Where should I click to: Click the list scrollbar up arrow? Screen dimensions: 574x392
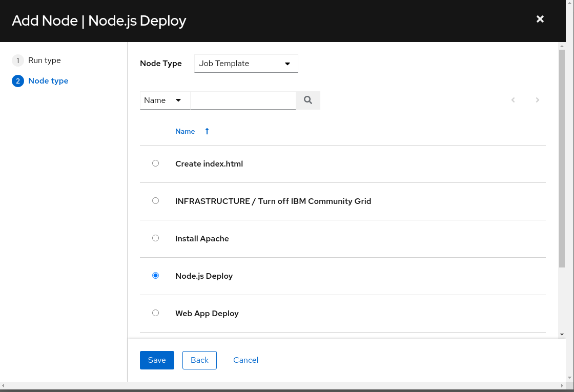pos(562,46)
